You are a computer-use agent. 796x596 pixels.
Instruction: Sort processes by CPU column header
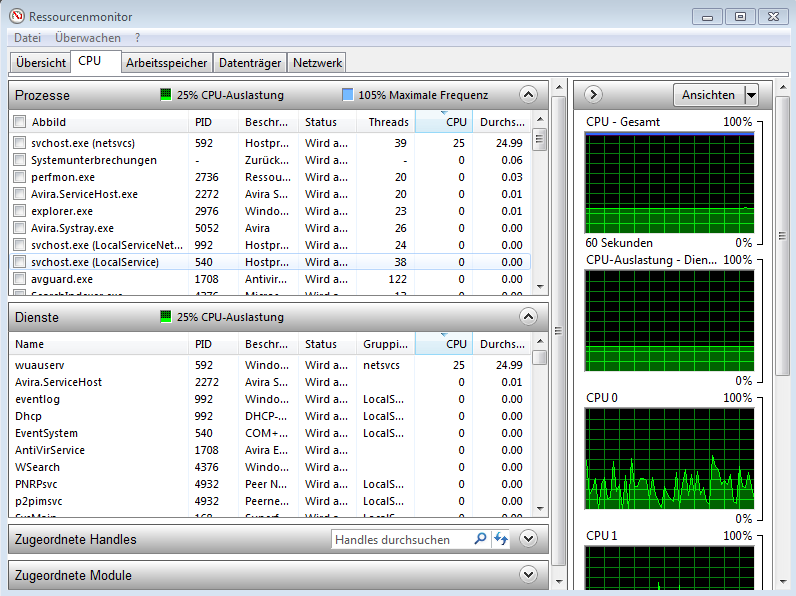click(444, 122)
